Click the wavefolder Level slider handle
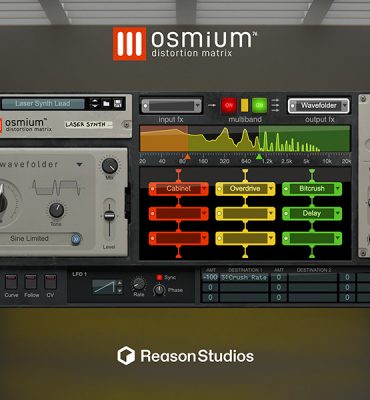Image resolution: width=370 pixels, height=400 pixels. (109, 216)
